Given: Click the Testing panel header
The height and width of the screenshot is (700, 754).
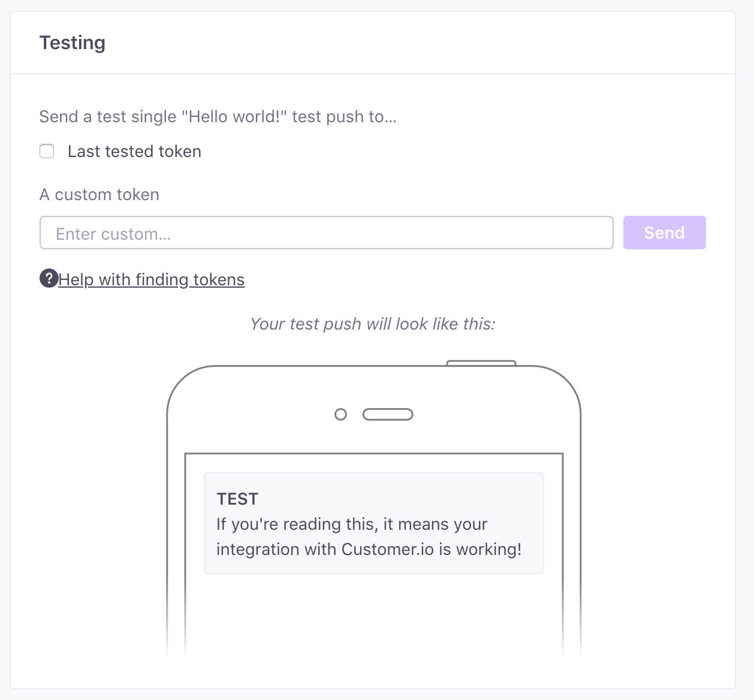Looking at the screenshot, I should [x=72, y=42].
